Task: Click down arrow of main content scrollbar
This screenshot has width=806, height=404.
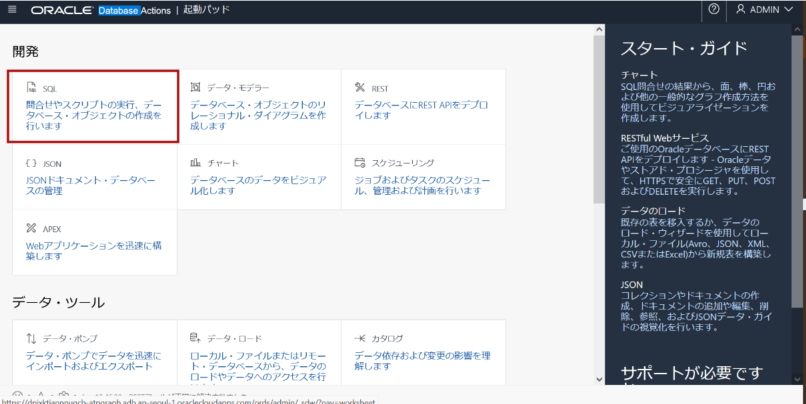Action: pos(599,379)
